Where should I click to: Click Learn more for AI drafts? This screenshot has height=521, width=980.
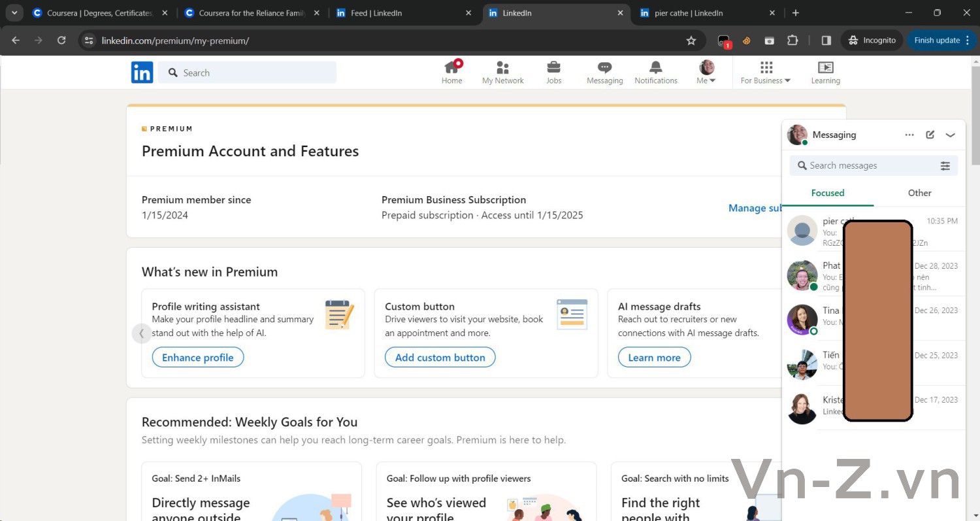pos(654,358)
